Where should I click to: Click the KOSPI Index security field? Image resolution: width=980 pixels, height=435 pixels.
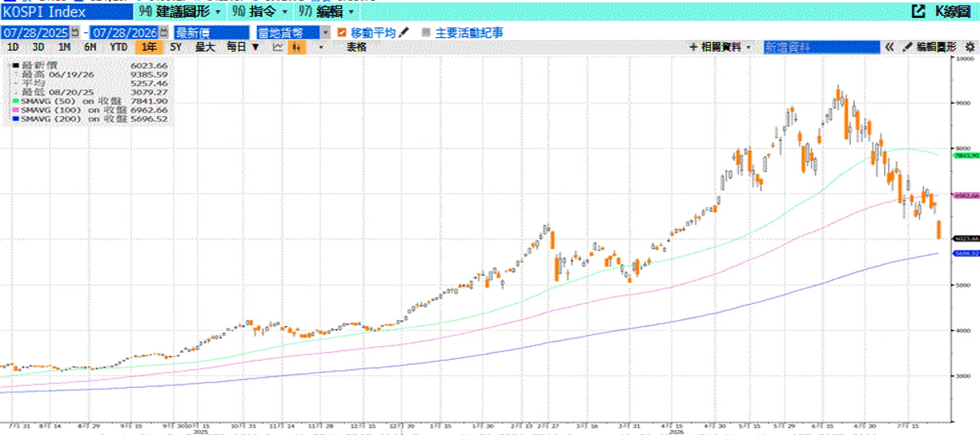click(67, 11)
